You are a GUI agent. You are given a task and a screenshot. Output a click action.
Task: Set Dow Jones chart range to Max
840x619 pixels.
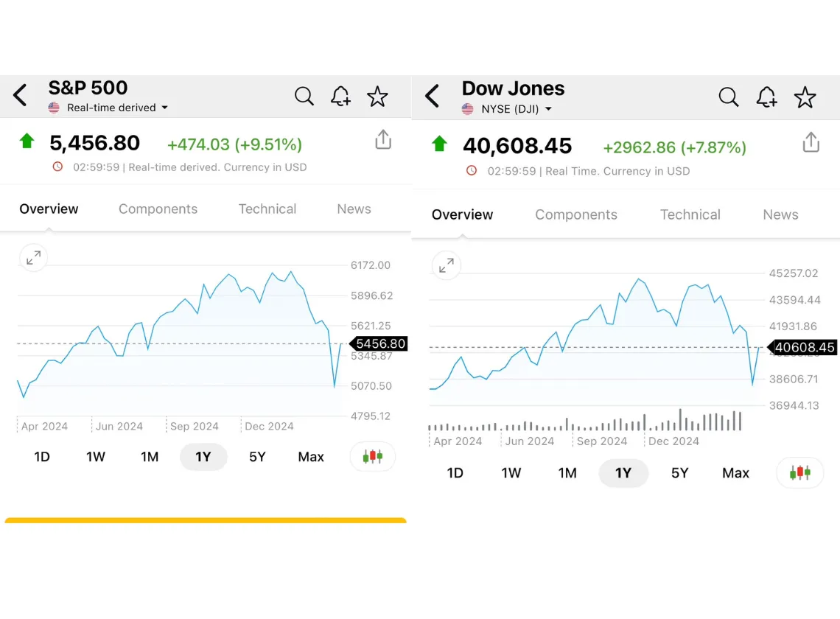pyautogui.click(x=736, y=473)
